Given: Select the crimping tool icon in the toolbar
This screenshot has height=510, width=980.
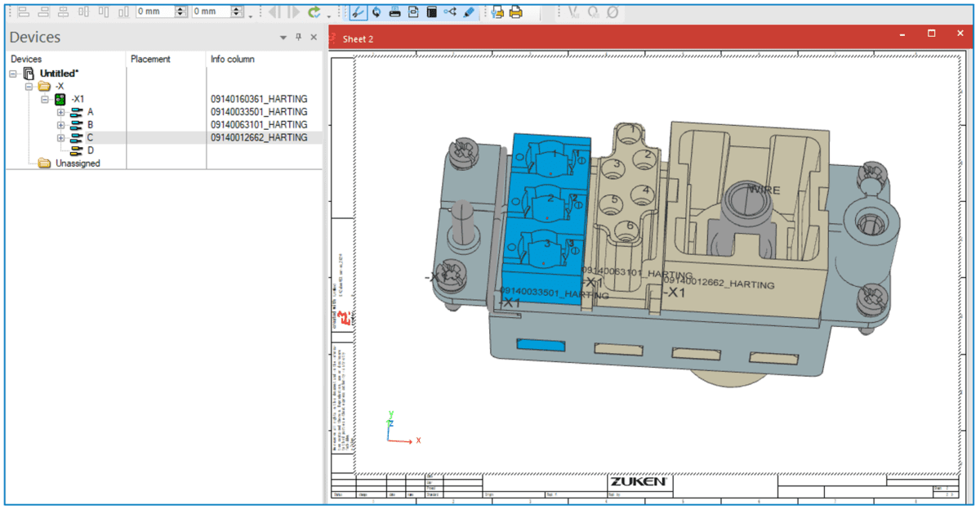Looking at the screenshot, I should click(358, 11).
